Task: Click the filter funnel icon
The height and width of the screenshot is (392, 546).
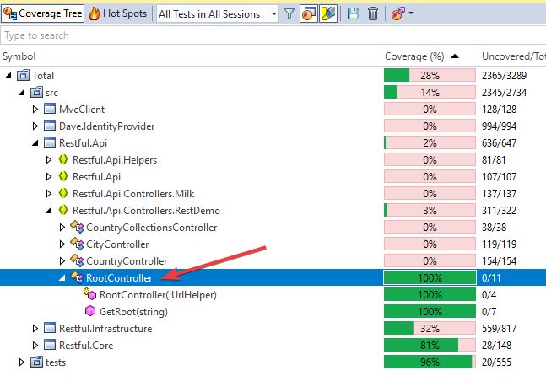Action: coord(289,14)
